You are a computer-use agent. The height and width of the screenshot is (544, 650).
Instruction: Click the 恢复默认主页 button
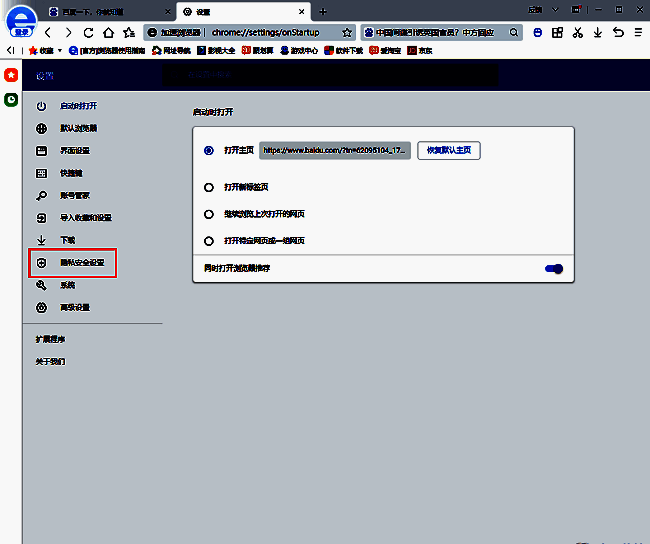[x=449, y=151]
